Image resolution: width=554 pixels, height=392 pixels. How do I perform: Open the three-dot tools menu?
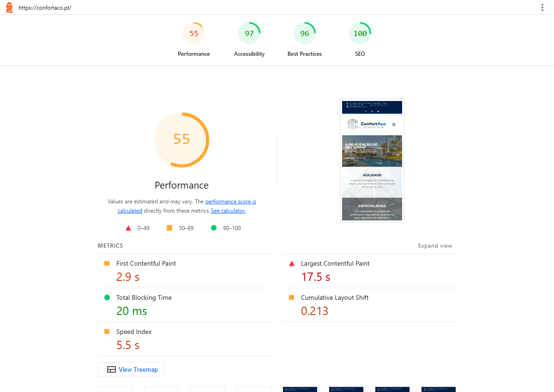(542, 7)
